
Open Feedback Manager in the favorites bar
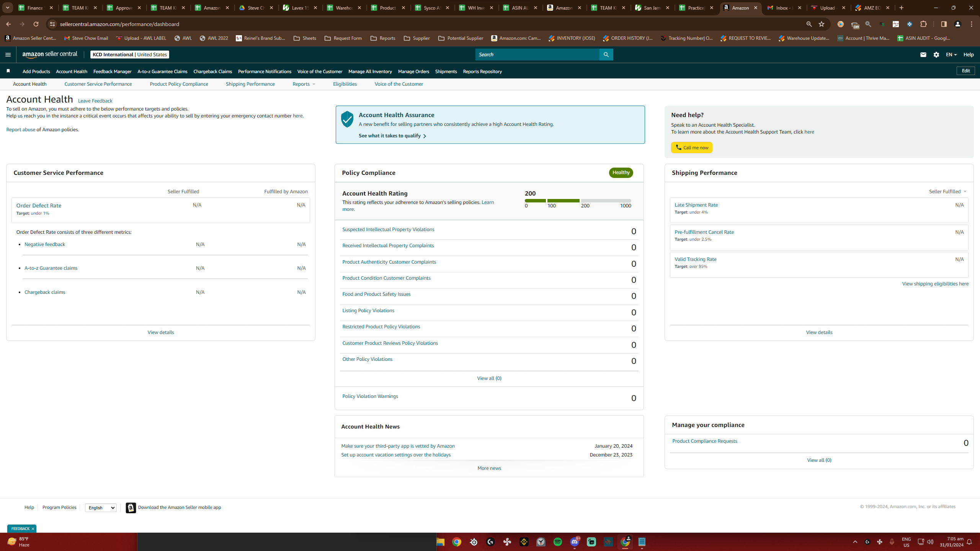pos(112,72)
